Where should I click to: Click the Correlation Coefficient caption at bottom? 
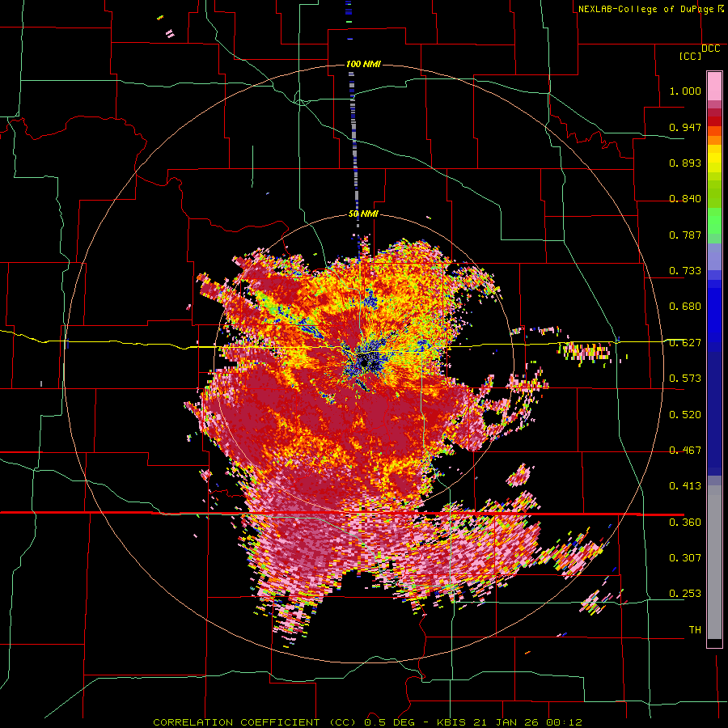pos(367,722)
